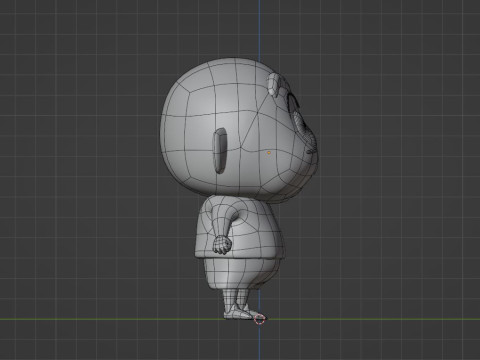Click the character's clenched fist
This screenshot has height=360, width=480.
click(x=222, y=245)
